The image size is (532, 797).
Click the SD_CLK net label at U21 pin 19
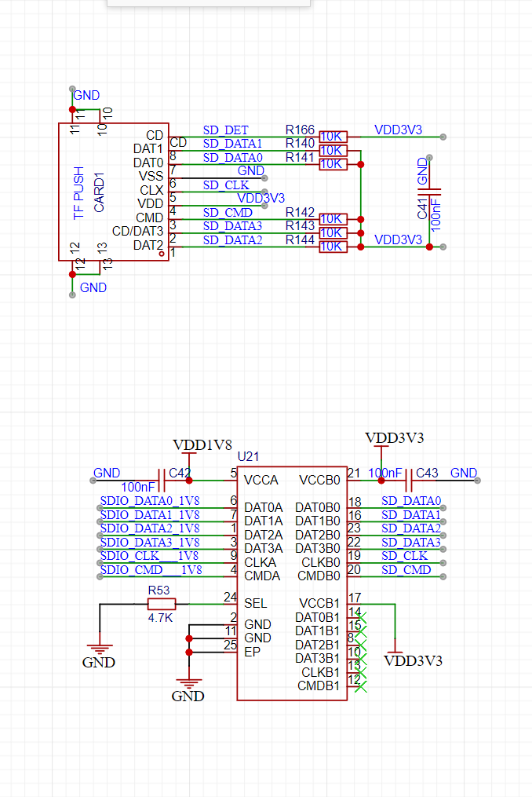click(x=404, y=556)
